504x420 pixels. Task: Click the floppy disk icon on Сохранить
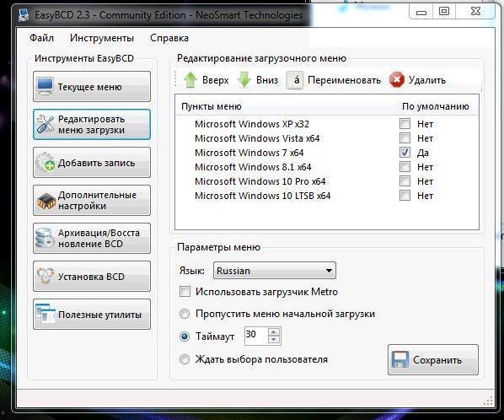coord(400,359)
